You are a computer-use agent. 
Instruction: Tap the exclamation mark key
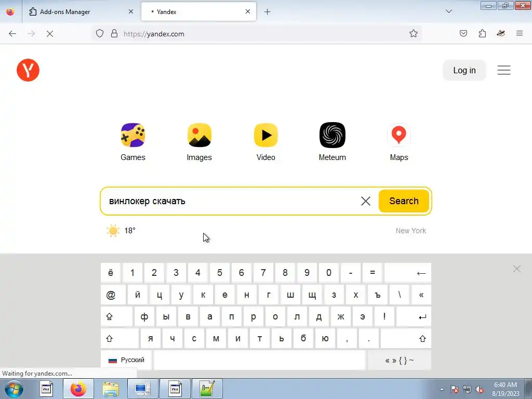(x=384, y=316)
